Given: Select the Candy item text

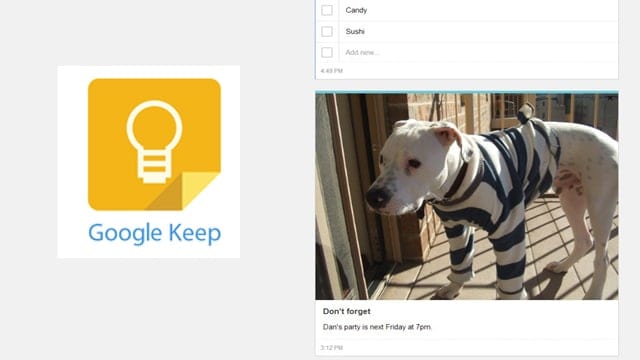Looking at the screenshot, I should [x=356, y=10].
